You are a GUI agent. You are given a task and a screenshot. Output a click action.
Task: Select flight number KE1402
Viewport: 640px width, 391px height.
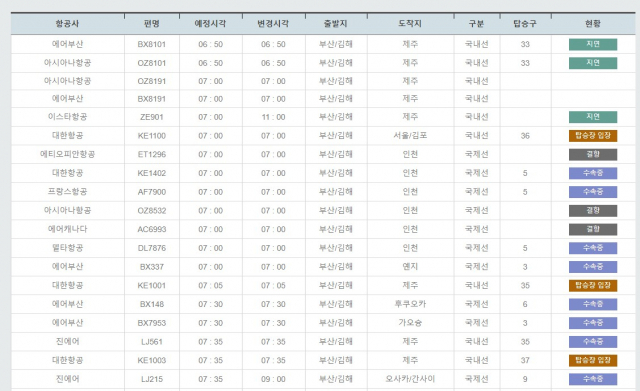click(152, 173)
